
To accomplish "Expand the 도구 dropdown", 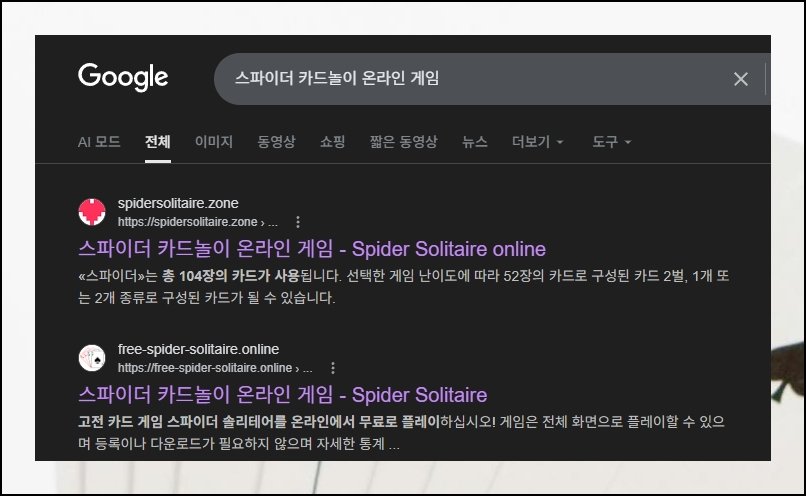I will click(x=611, y=141).
